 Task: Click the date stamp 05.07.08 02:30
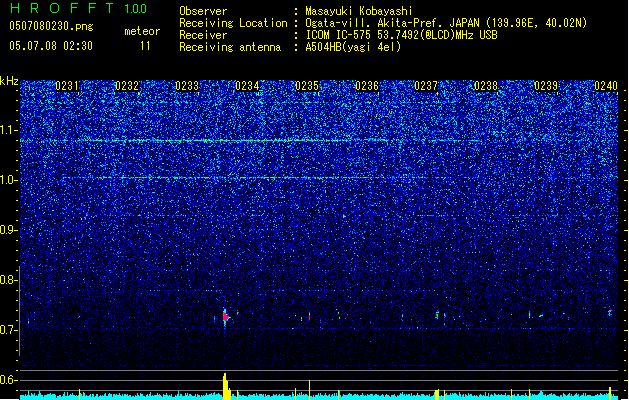pyautogui.click(x=51, y=46)
